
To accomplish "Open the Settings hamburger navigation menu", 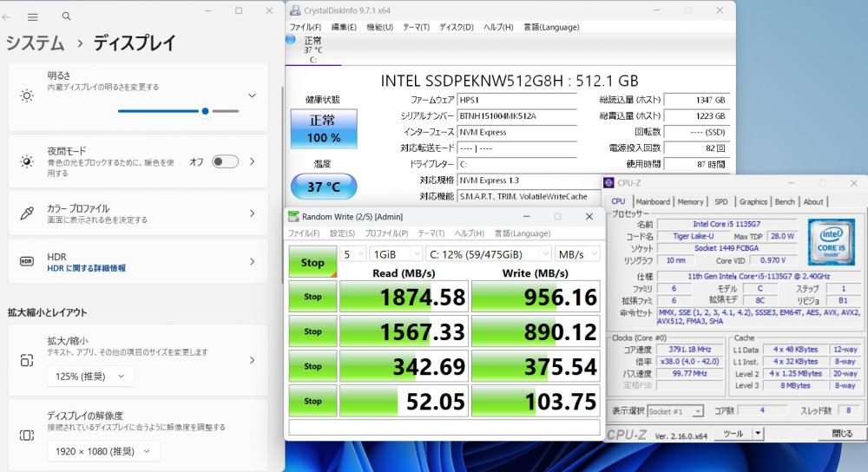I will pos(32,16).
